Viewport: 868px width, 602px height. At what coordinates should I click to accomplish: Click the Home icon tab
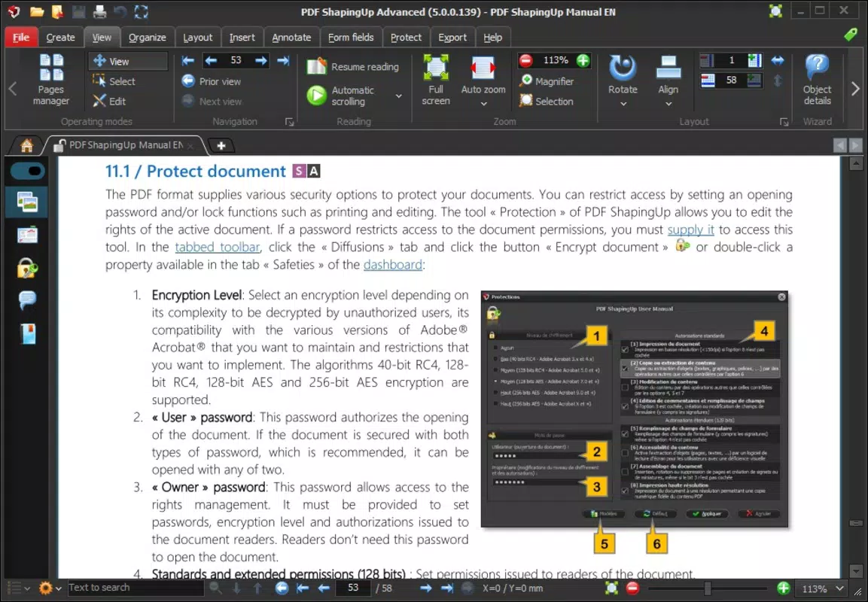click(x=26, y=145)
